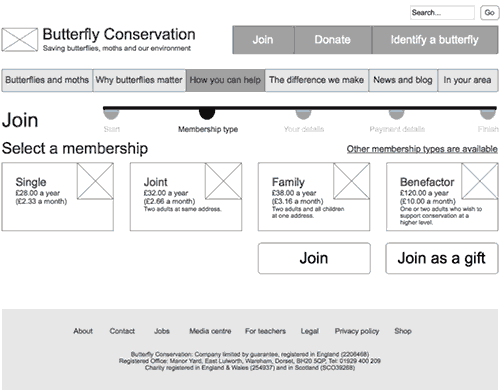Open the Butterflies and moths tab
The width and height of the screenshot is (500, 390).
point(47,80)
